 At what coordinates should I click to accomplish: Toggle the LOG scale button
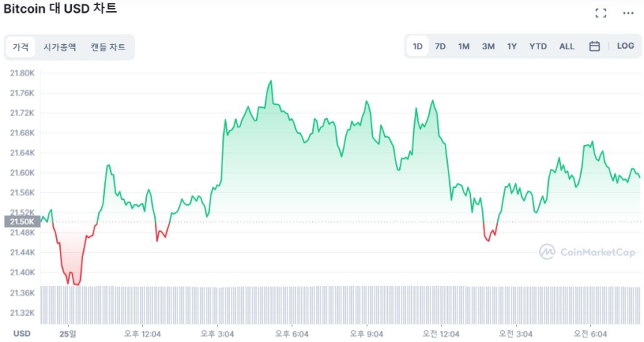(x=625, y=46)
